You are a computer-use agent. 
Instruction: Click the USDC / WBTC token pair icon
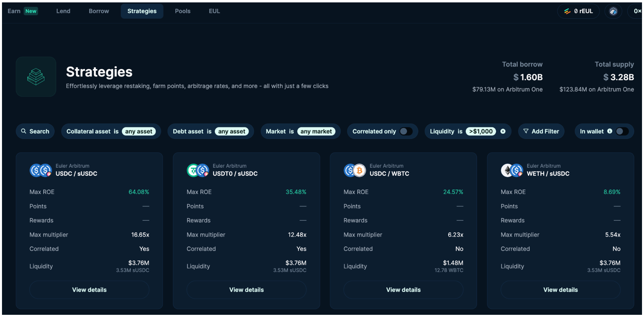pos(355,170)
